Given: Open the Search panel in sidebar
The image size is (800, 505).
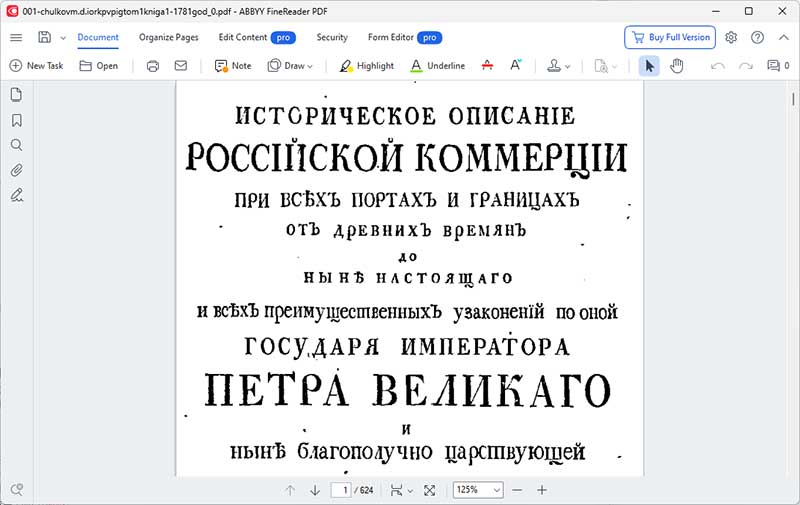Looking at the screenshot, I should tap(17, 145).
